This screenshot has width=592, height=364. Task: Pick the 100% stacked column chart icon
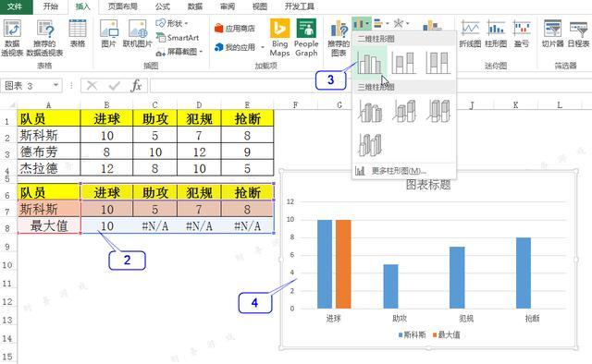(x=438, y=62)
